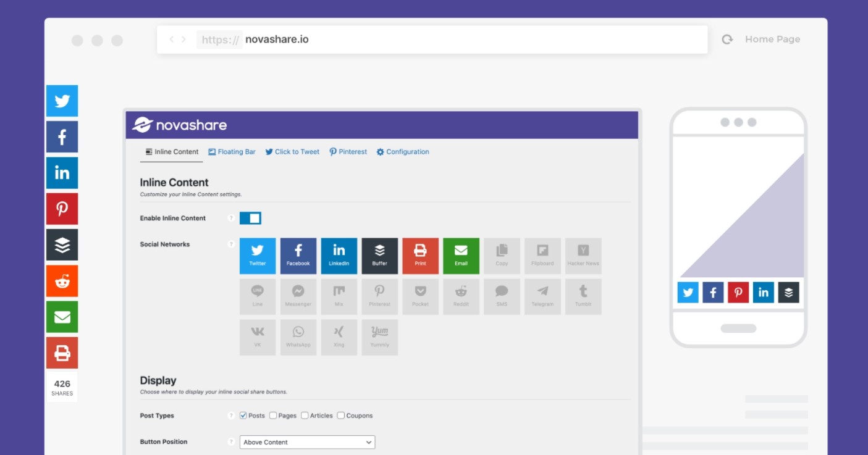Click the Display section heading
The height and width of the screenshot is (455, 868).
(158, 380)
